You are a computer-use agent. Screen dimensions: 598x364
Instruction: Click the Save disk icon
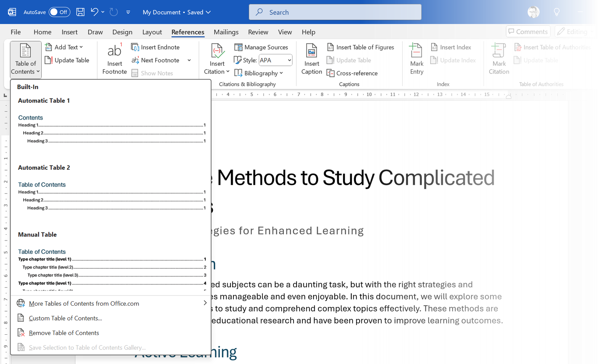tap(80, 12)
